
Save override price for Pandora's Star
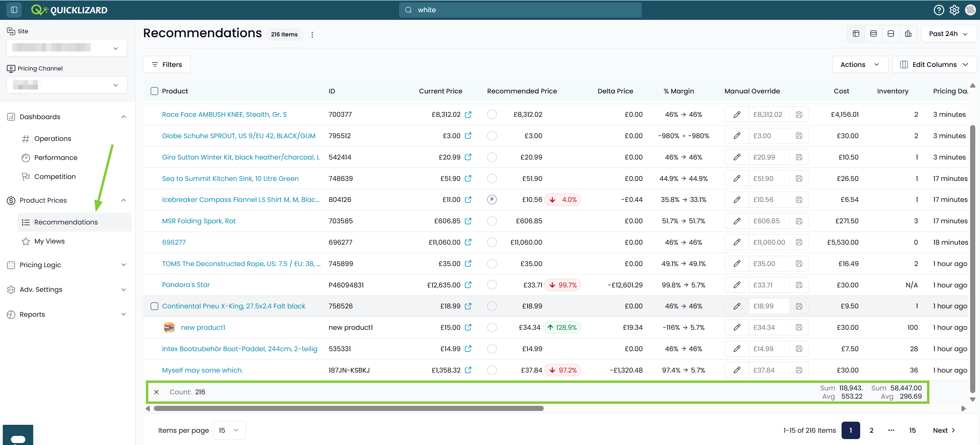(x=799, y=285)
